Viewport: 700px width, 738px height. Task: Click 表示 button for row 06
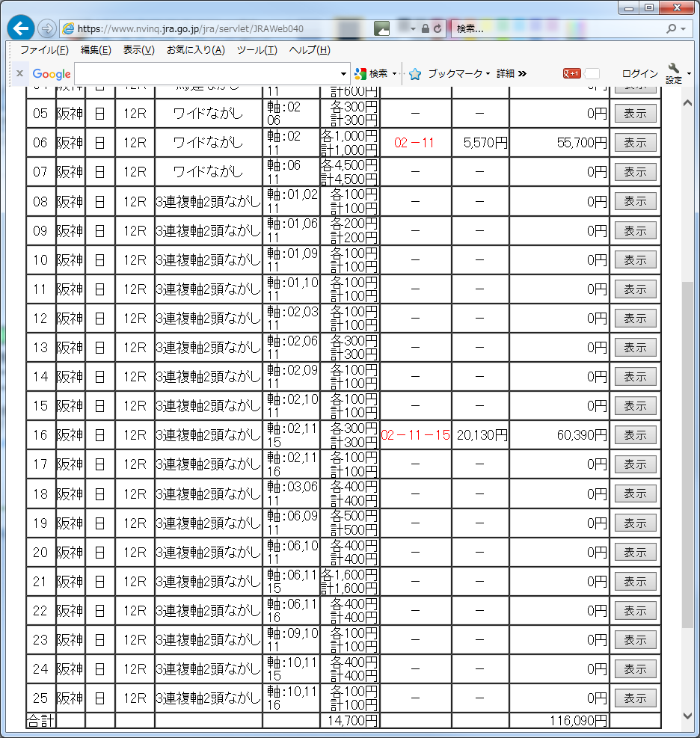635,143
